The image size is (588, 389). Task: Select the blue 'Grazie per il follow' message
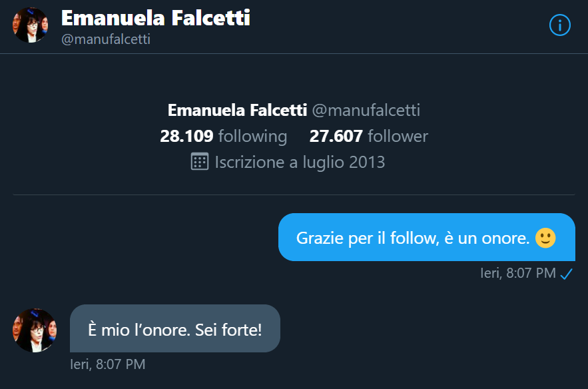pyautogui.click(x=427, y=237)
